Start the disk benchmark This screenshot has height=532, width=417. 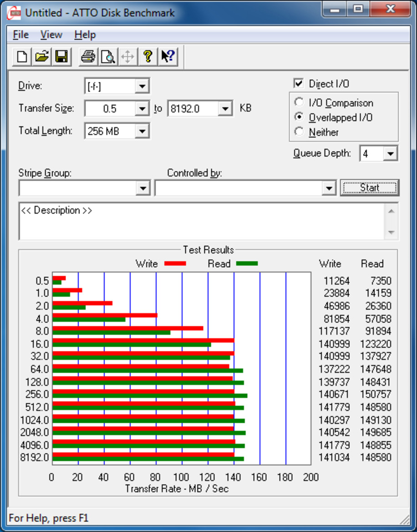[x=370, y=187]
